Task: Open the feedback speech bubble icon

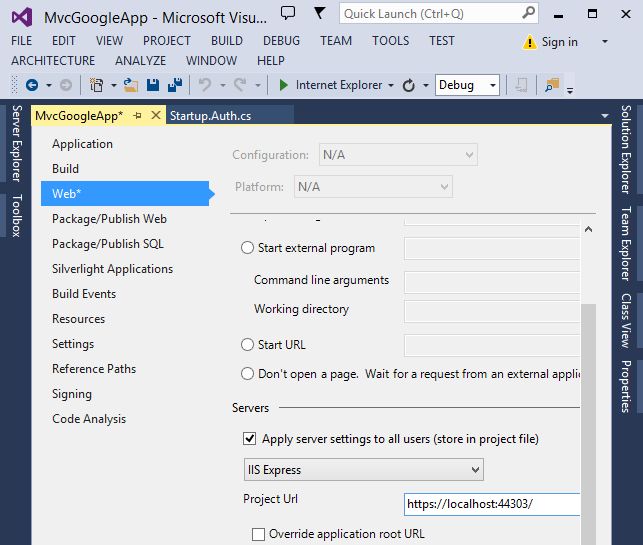Action: [x=288, y=13]
